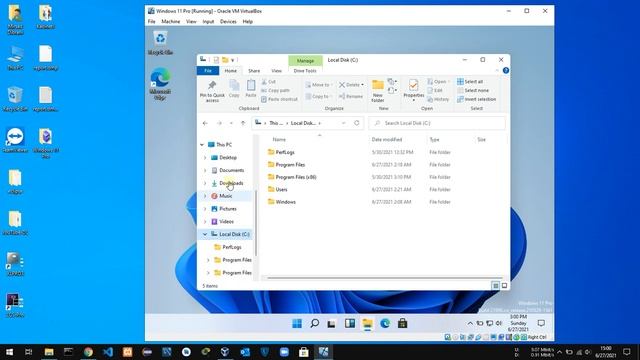The image size is (640, 360).
Task: Switch to details view using the status bar toggle
Action: (496, 286)
